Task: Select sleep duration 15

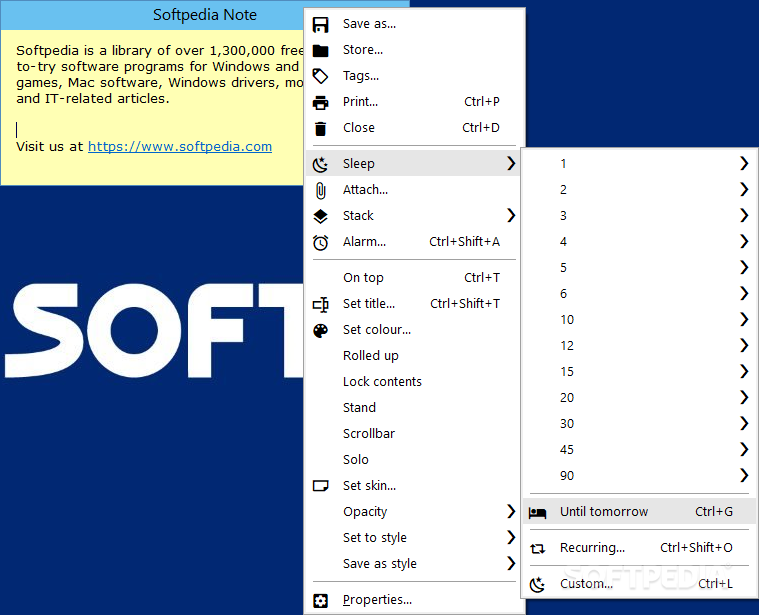Action: click(x=639, y=372)
